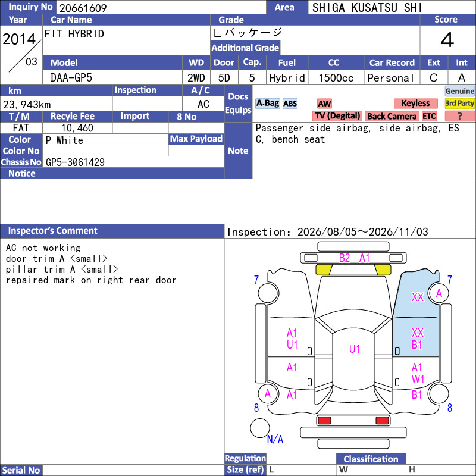Click the ETC equipment badge
The width and height of the screenshot is (476, 476).
click(x=429, y=116)
